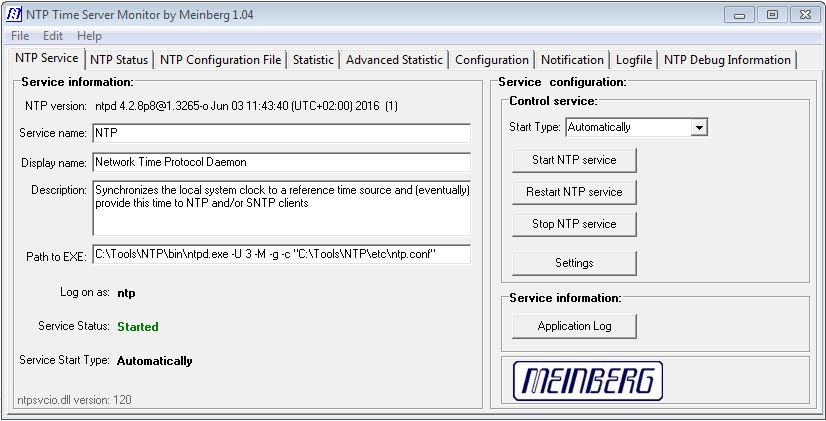Go to the Statistic tab
The height and width of the screenshot is (421, 826).
[x=313, y=60]
